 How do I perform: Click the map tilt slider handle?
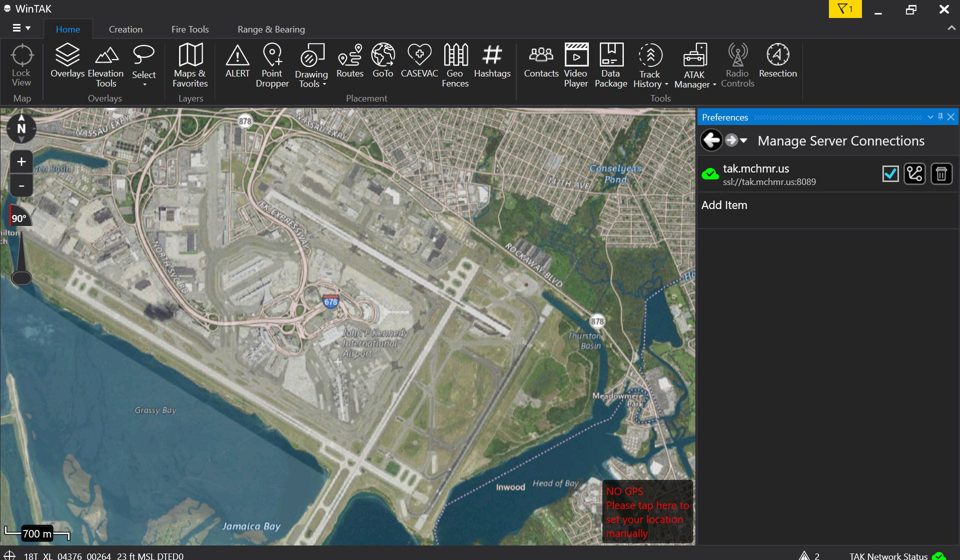point(22,277)
